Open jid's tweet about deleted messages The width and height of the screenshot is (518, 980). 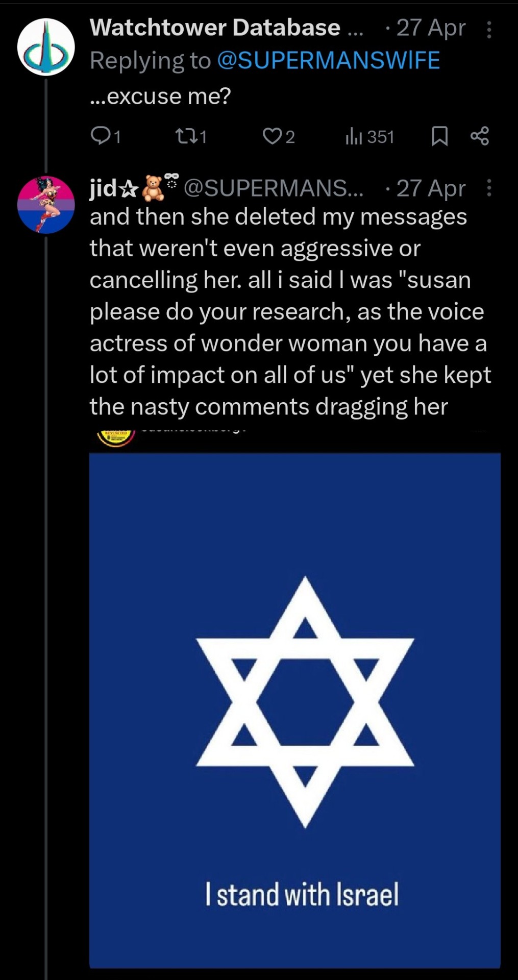coord(290,311)
